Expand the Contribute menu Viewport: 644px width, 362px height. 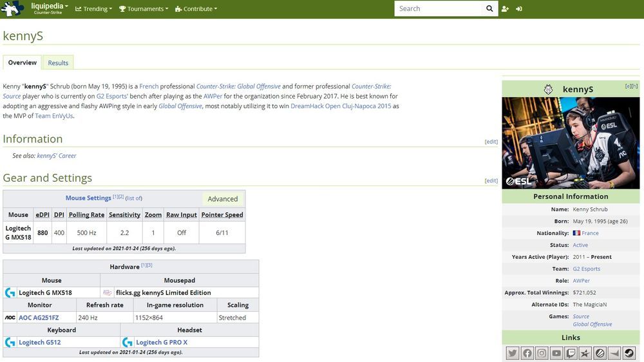click(x=196, y=9)
